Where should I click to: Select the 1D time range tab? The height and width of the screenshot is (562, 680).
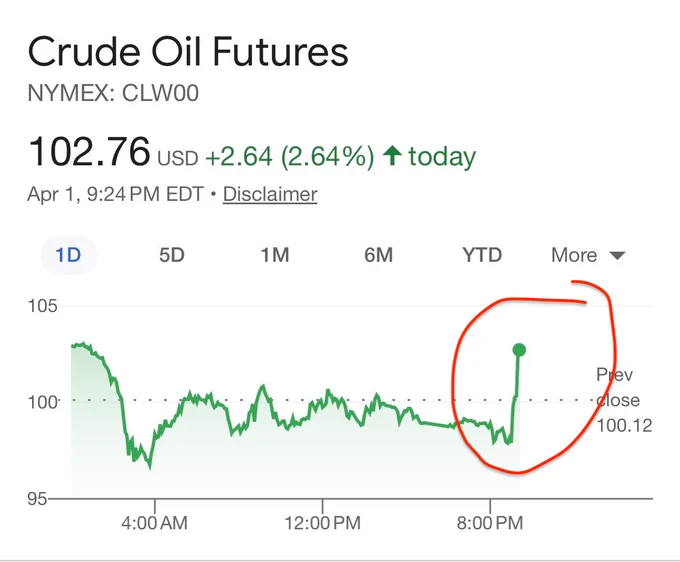69,255
